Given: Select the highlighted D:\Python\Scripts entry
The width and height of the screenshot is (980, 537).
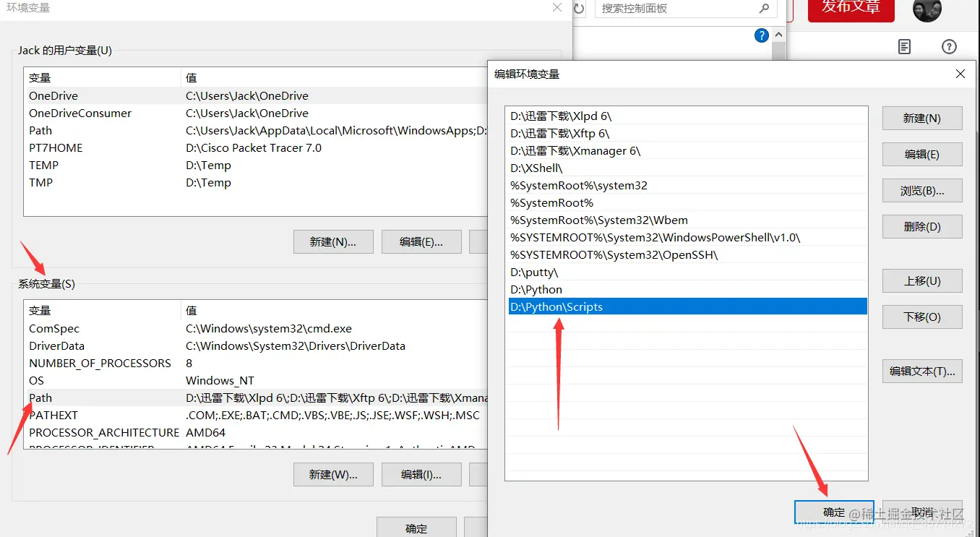Looking at the screenshot, I should coord(687,306).
